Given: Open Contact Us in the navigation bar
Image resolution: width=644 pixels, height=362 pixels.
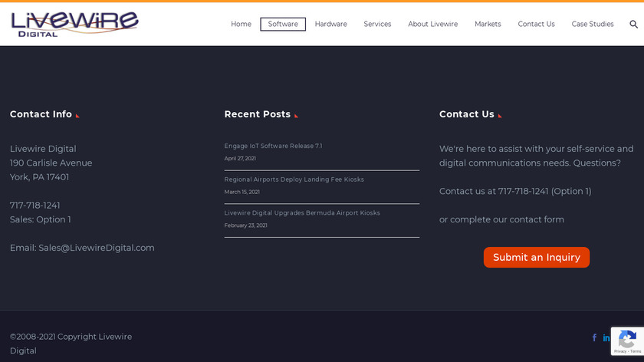Looking at the screenshot, I should (537, 25).
